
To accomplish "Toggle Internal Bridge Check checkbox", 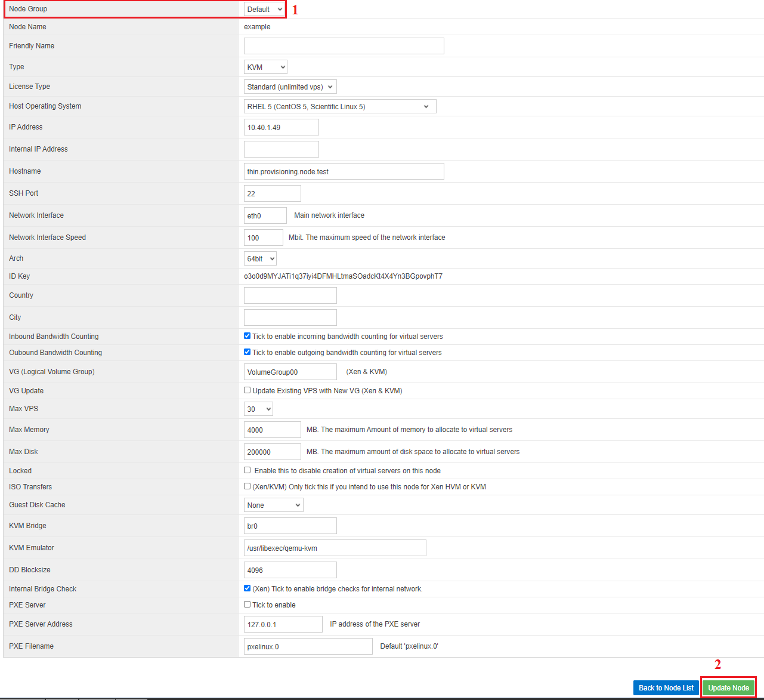I will [x=248, y=588].
